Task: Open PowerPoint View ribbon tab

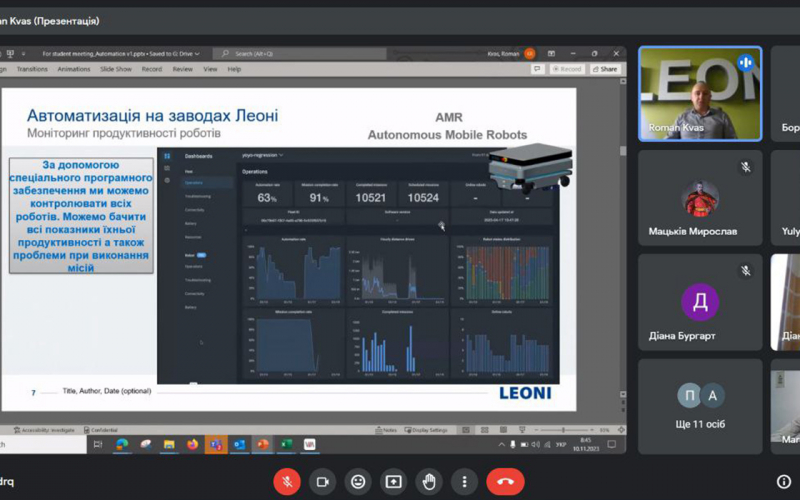Action: (210, 69)
